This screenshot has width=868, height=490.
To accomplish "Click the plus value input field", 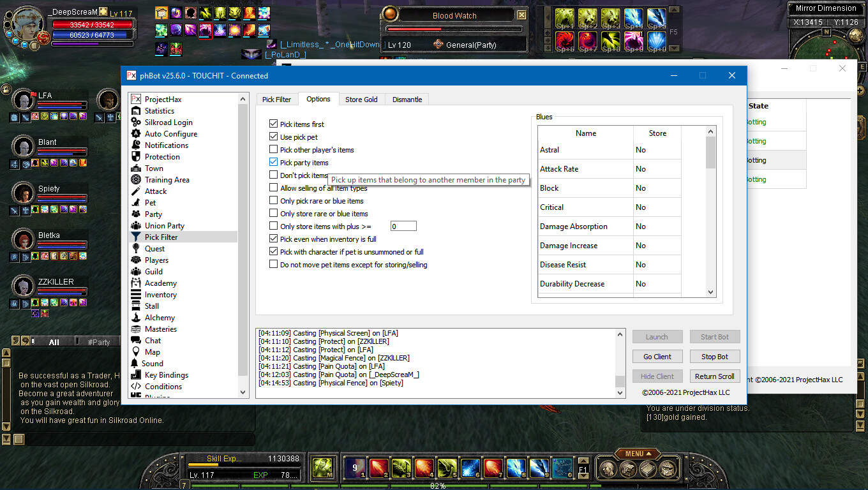I will (403, 226).
